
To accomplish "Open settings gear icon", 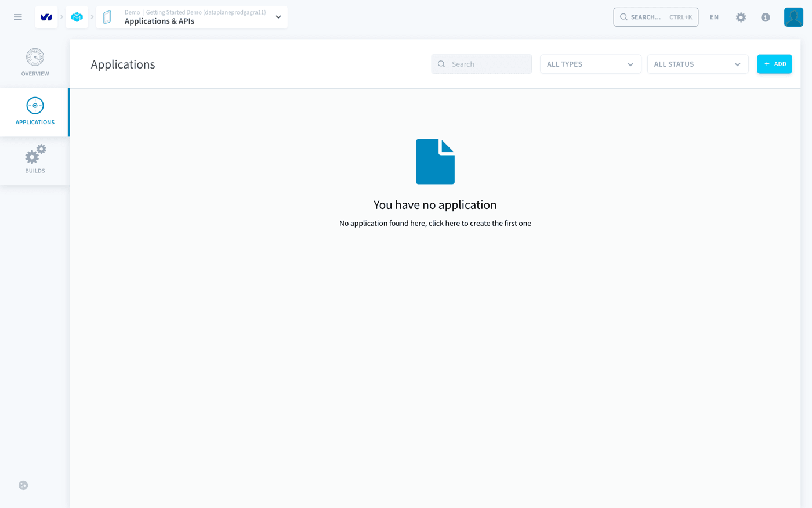I will pos(741,17).
